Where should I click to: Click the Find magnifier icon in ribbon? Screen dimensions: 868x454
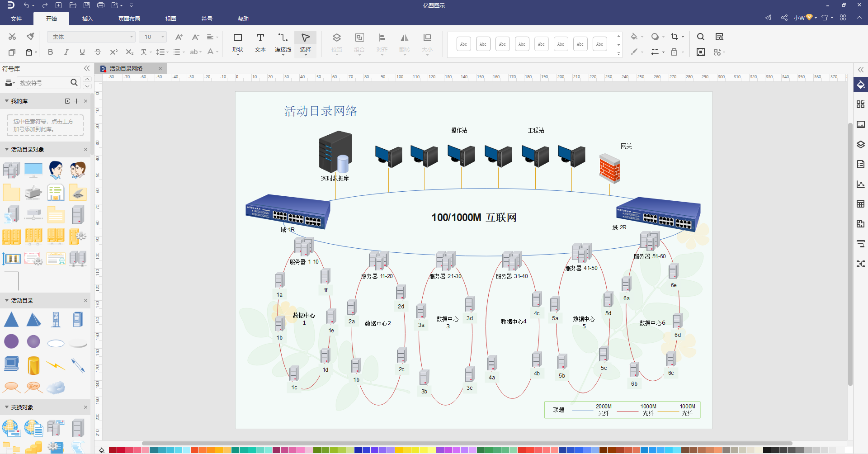[701, 37]
